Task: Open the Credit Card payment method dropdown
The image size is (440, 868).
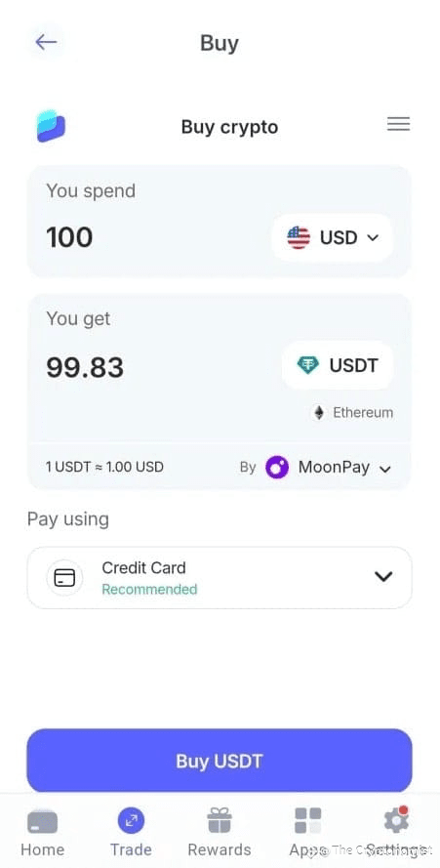Action: pos(220,577)
